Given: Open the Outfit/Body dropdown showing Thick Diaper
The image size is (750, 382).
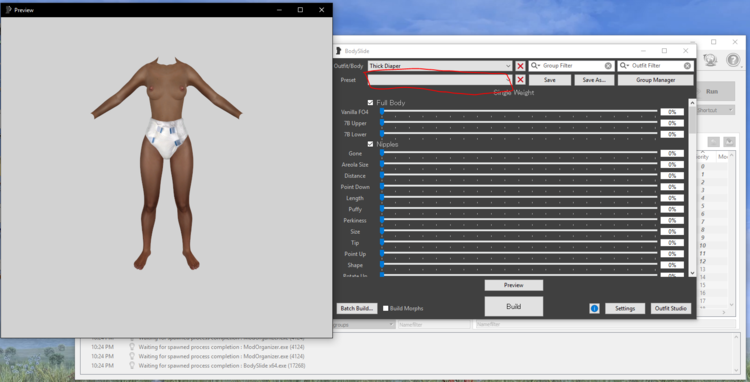Looking at the screenshot, I should pos(440,66).
